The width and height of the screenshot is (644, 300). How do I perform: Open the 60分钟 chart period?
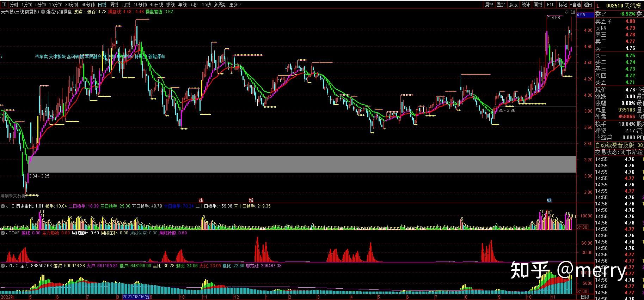pos(88,5)
